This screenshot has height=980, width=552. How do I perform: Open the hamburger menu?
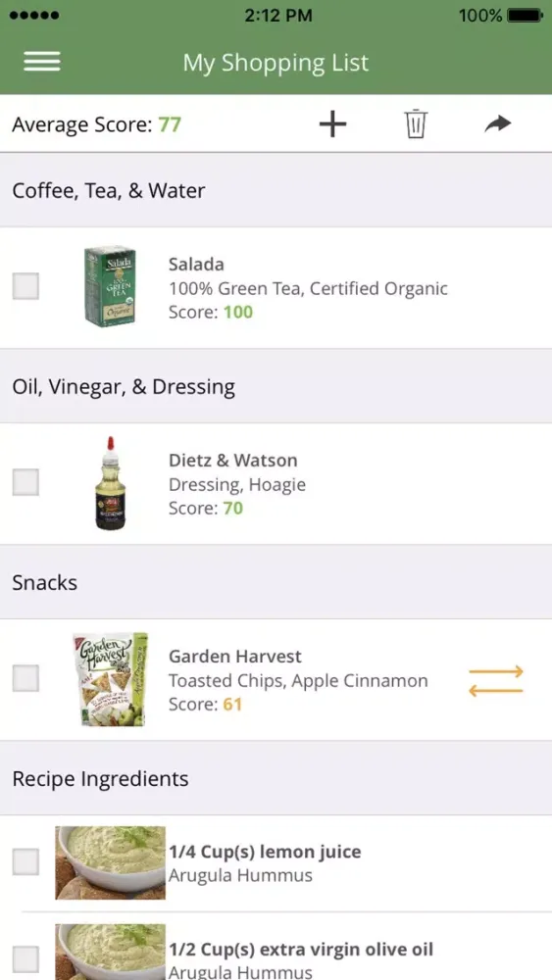[x=42, y=62]
